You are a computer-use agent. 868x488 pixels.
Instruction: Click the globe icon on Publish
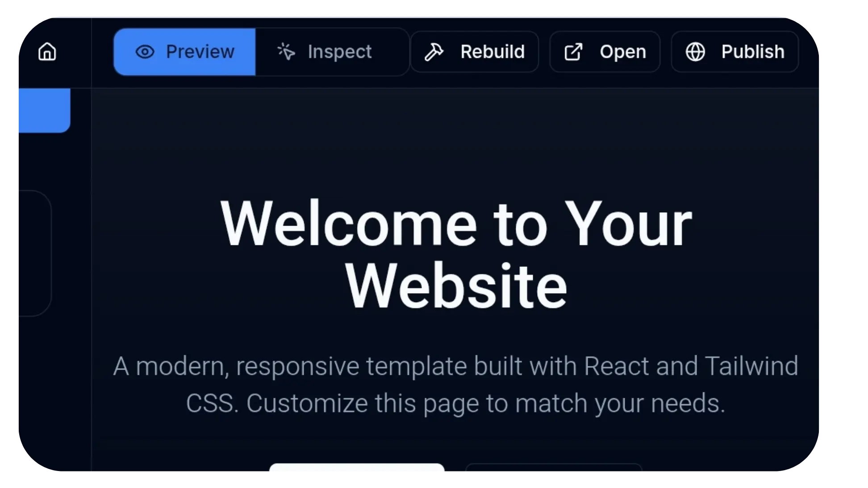click(x=695, y=52)
